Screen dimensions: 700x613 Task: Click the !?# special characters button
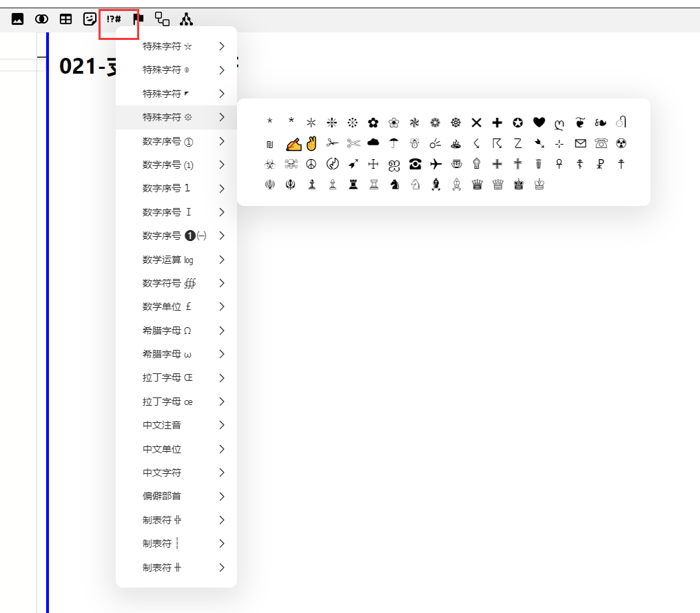(x=114, y=19)
